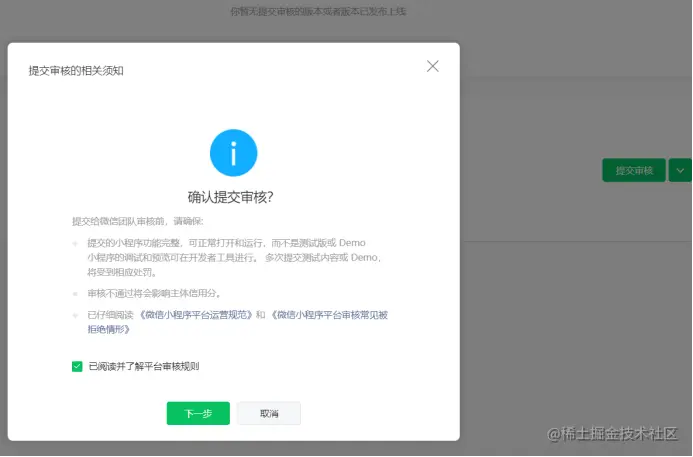Click the 确认提交审核? heading text
The width and height of the screenshot is (693, 457).
(x=231, y=197)
